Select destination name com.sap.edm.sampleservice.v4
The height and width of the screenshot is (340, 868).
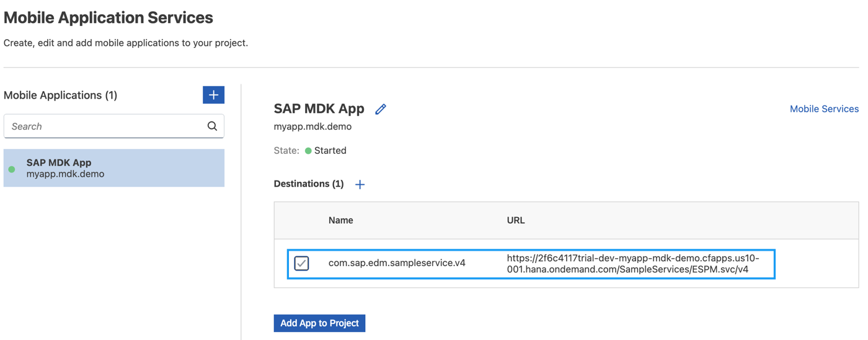coord(397,263)
